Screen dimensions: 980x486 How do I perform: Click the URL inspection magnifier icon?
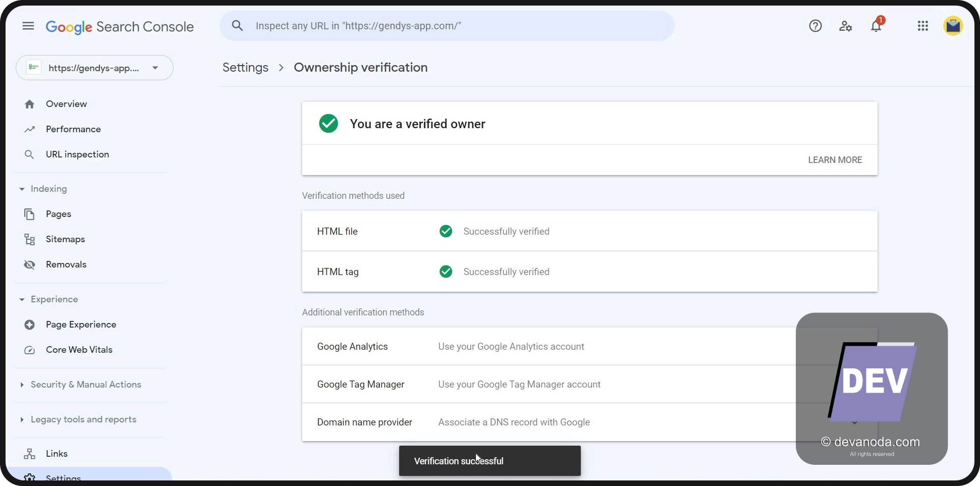tap(29, 154)
